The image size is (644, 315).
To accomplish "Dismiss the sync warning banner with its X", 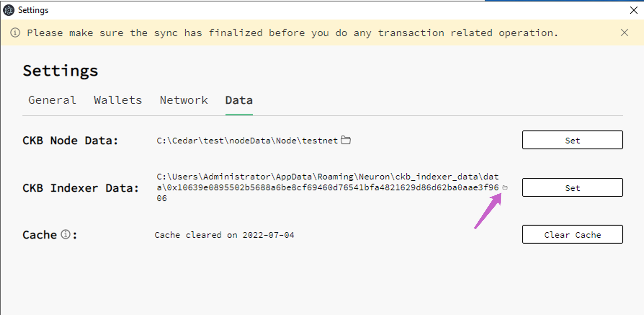I will (x=625, y=33).
